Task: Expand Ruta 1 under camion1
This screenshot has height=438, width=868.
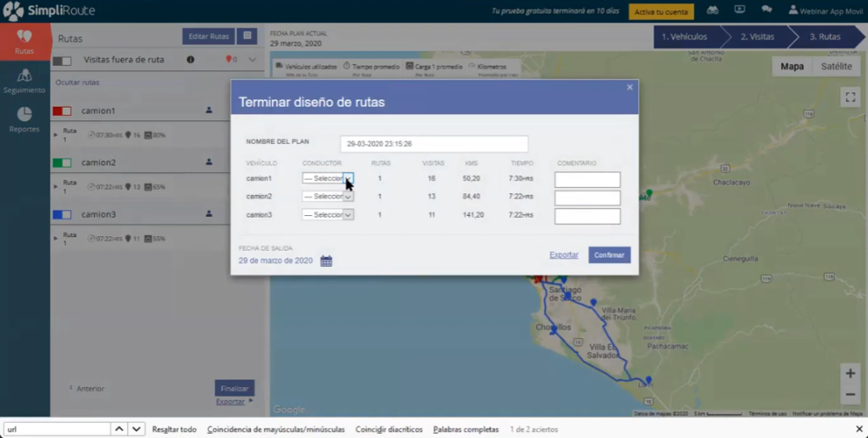Action: [55, 135]
